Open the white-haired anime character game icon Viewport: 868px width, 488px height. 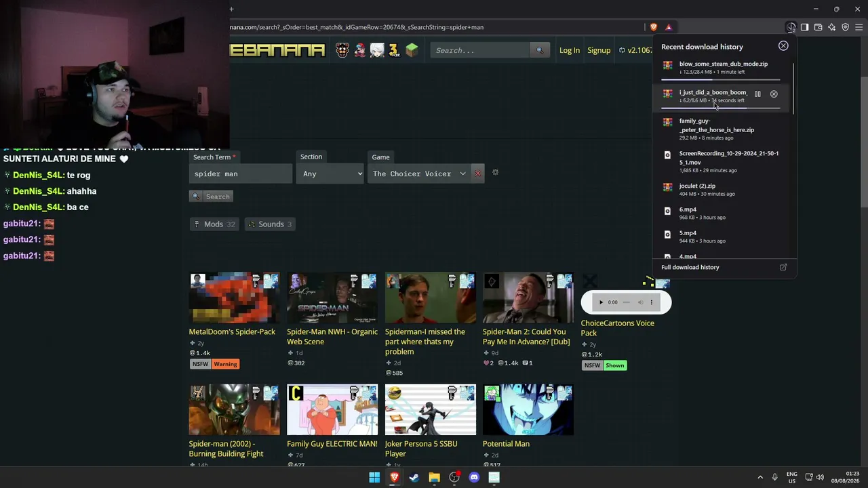(377, 50)
